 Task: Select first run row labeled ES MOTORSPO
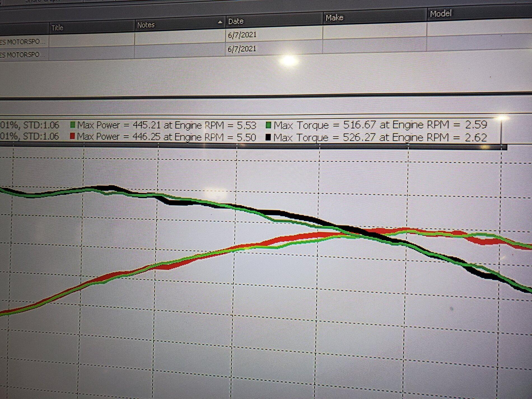tap(22, 42)
